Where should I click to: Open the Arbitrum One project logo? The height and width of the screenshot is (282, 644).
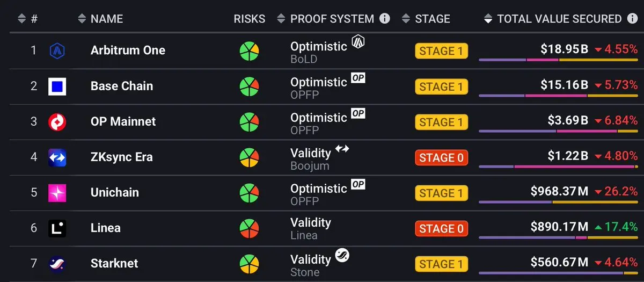coord(57,50)
